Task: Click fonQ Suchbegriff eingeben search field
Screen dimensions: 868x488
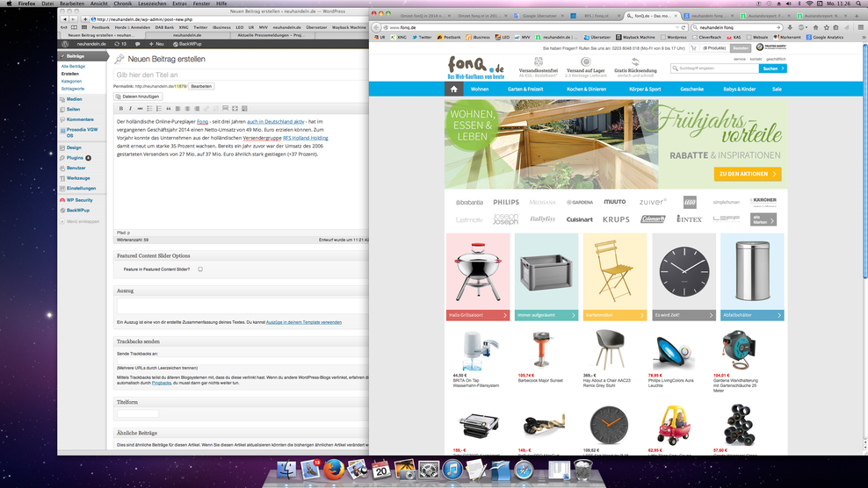Action: 714,68
